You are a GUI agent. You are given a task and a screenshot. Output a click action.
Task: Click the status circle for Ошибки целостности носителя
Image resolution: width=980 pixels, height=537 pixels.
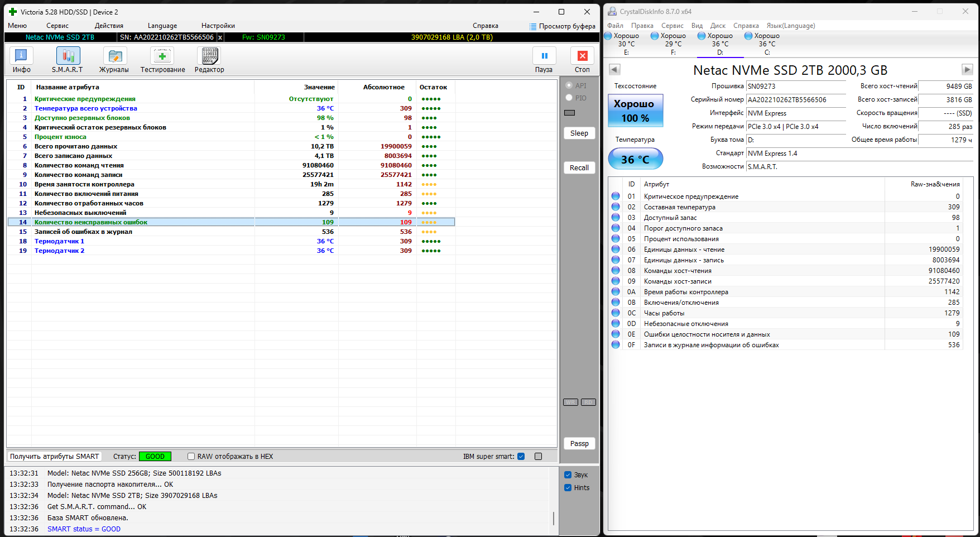click(616, 334)
